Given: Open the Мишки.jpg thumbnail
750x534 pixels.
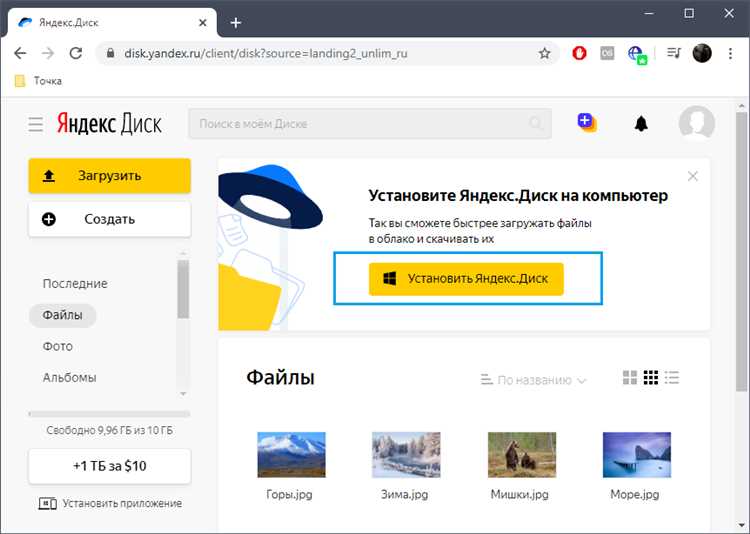Looking at the screenshot, I should (x=520, y=453).
